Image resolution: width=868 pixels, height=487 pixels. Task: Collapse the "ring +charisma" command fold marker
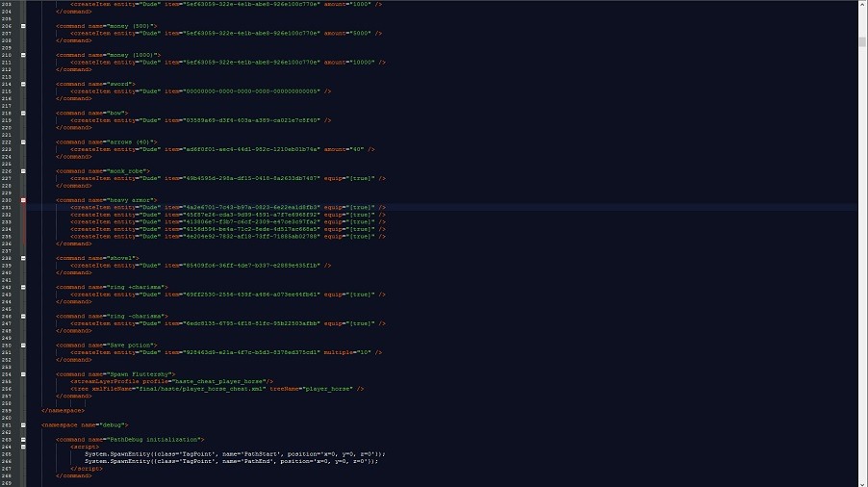[23, 287]
